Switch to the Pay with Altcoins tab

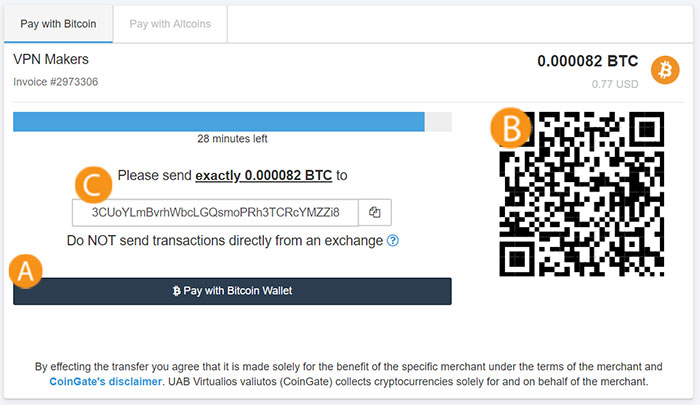point(170,24)
